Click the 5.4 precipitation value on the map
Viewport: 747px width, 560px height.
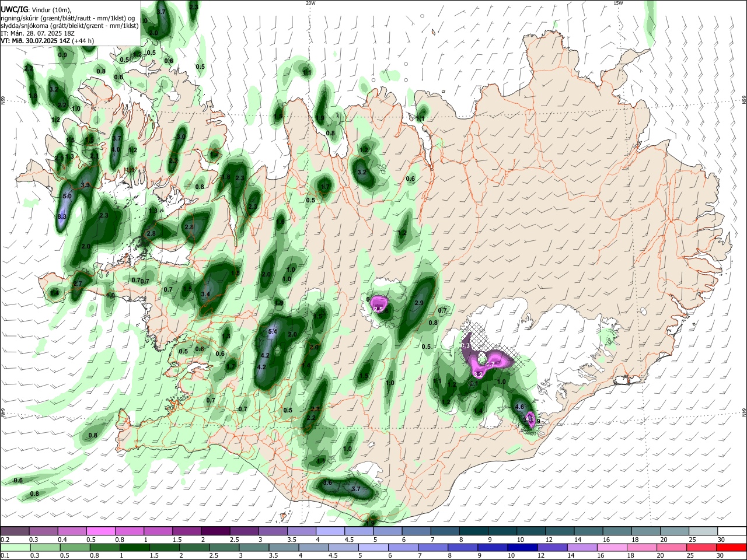pos(272,332)
